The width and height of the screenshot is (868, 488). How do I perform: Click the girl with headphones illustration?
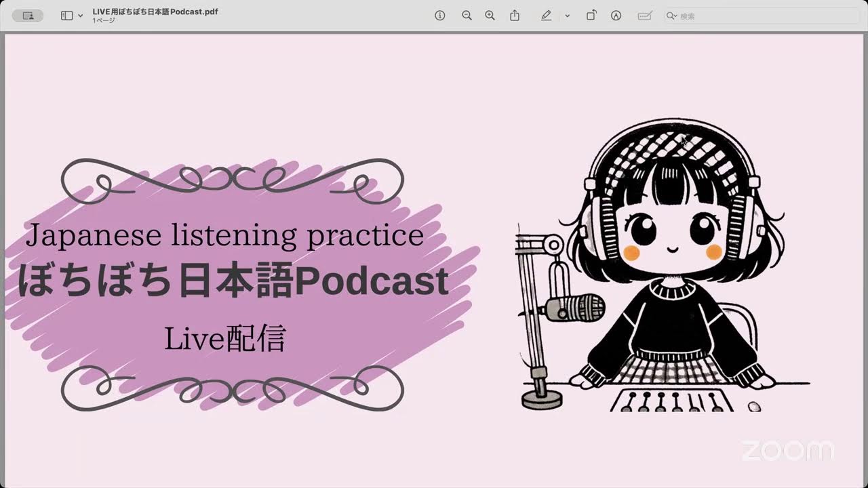pos(665,266)
